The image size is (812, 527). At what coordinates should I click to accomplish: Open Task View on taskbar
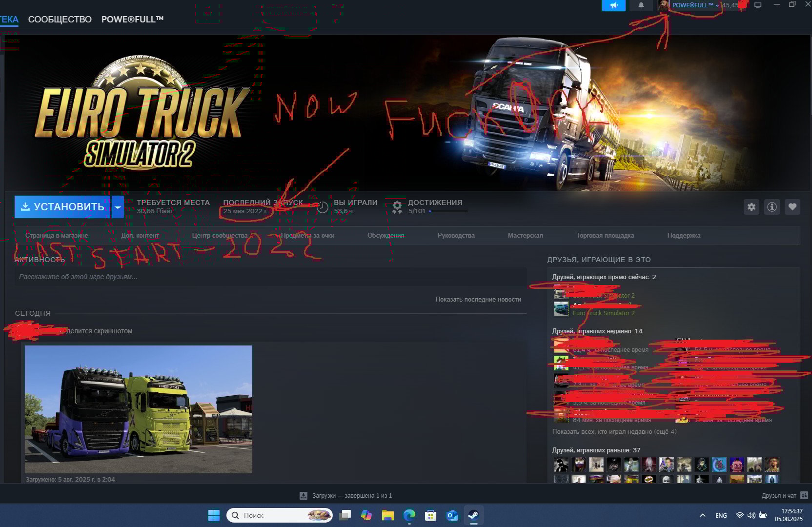[345, 515]
